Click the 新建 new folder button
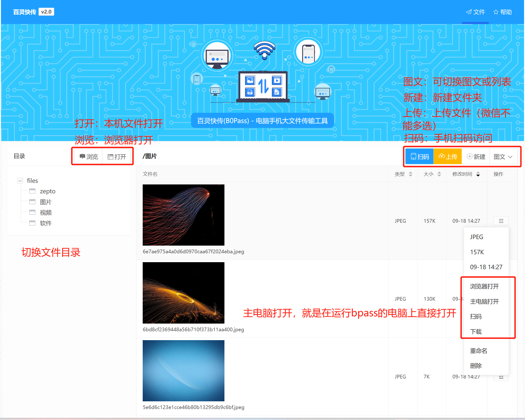Viewport: 525px width, 420px height. coord(476,157)
